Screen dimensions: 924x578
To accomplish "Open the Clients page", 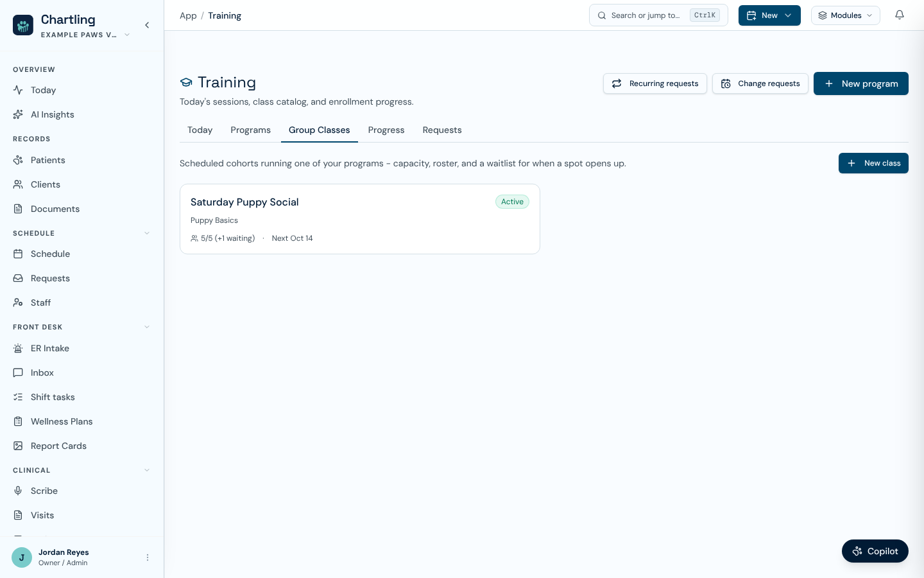I will coord(82,184).
